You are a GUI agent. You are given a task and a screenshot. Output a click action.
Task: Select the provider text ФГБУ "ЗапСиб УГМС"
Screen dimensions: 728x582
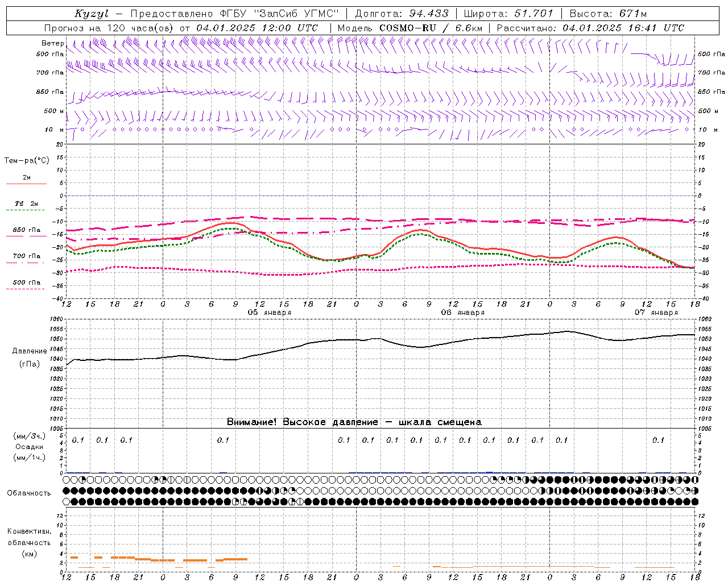pos(279,14)
